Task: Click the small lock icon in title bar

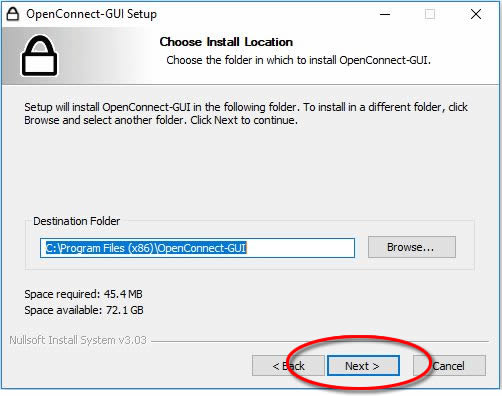Action: pos(13,14)
